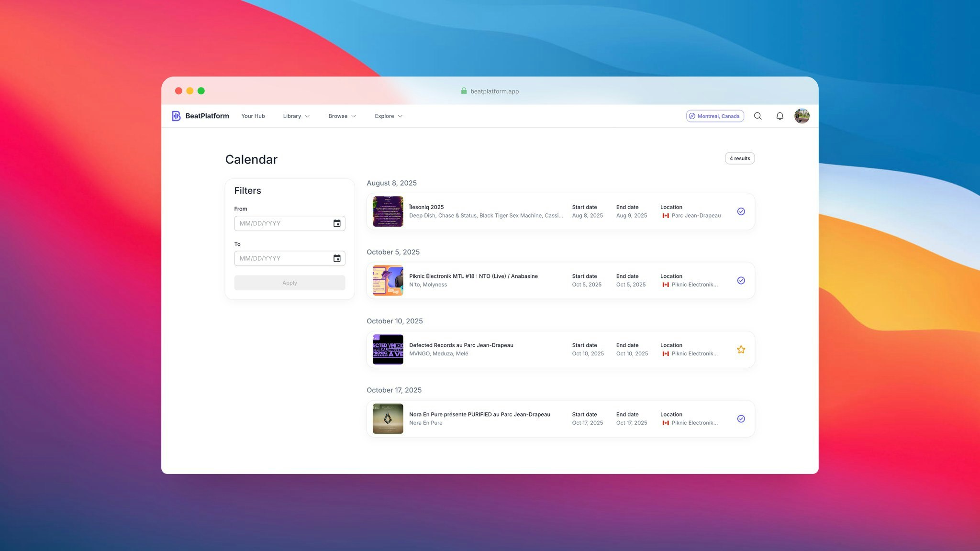The width and height of the screenshot is (980, 551).
Task: Toggle attending checkmark for Nora En Pure PURIFIED
Action: click(741, 419)
